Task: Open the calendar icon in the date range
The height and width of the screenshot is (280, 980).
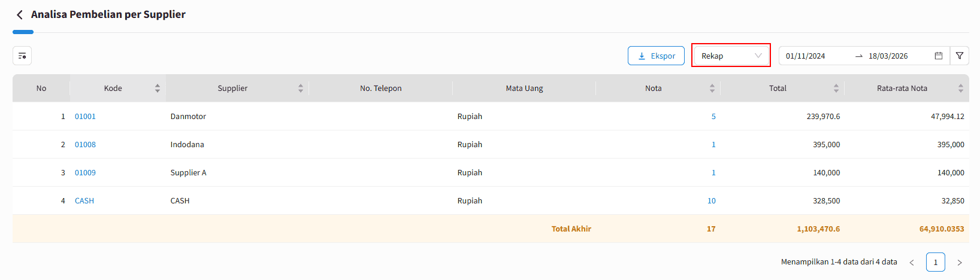Action: click(x=939, y=56)
